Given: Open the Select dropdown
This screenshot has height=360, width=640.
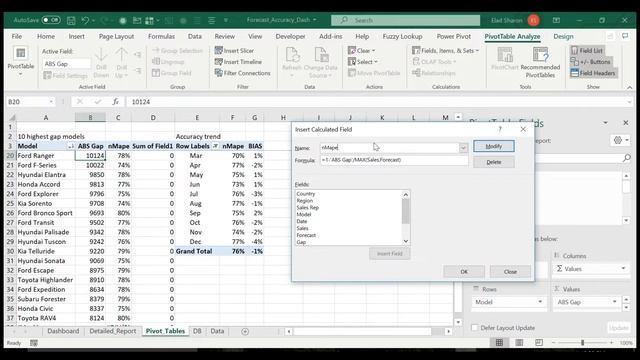Looking at the screenshot, I should click(x=363, y=62).
